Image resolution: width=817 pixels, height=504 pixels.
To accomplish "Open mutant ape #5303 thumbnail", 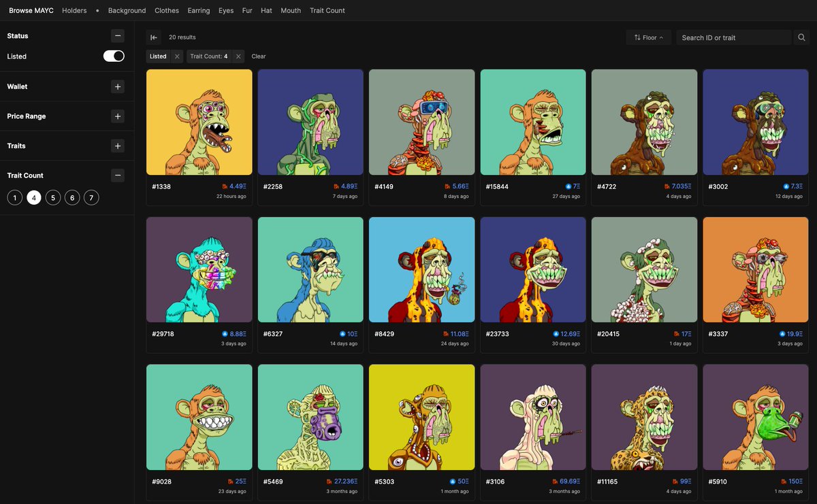I will click(x=422, y=418).
